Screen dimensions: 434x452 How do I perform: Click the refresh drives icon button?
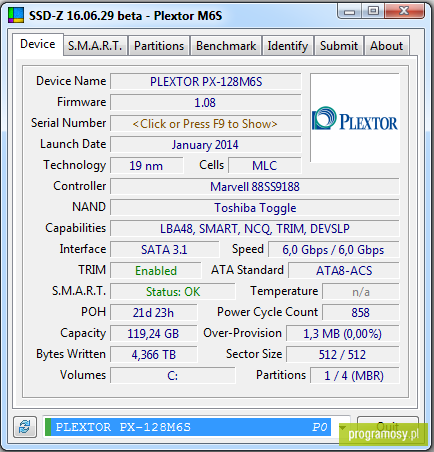pos(25,427)
